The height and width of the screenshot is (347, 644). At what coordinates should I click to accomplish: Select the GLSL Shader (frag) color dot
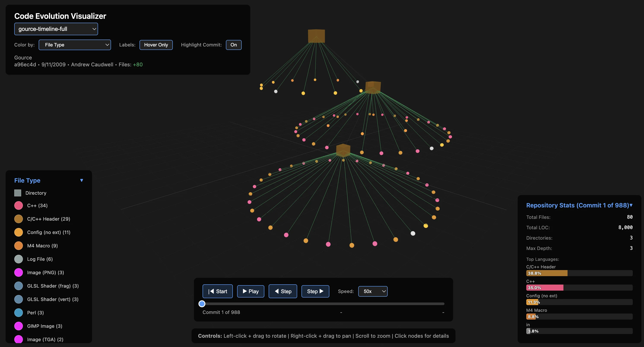[x=19, y=286]
